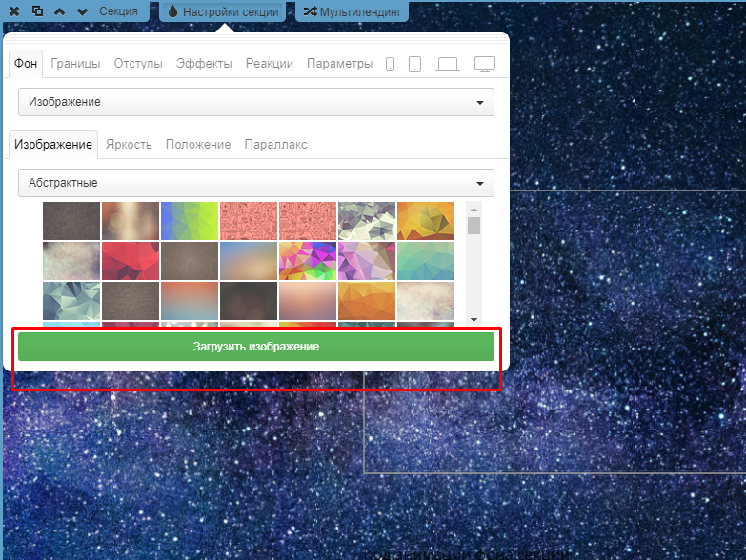746x560 pixels.
Task: Switch to the Границы tab
Action: pyautogui.click(x=75, y=64)
